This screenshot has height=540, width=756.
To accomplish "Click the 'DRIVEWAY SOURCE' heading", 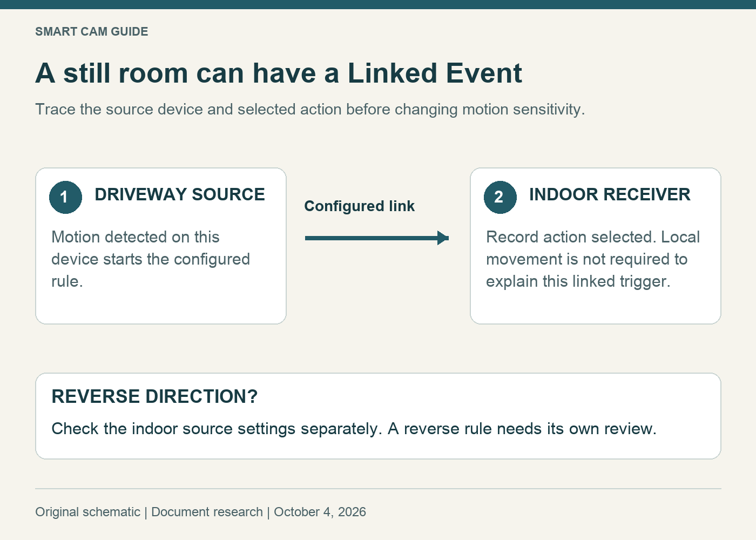I will click(180, 194).
